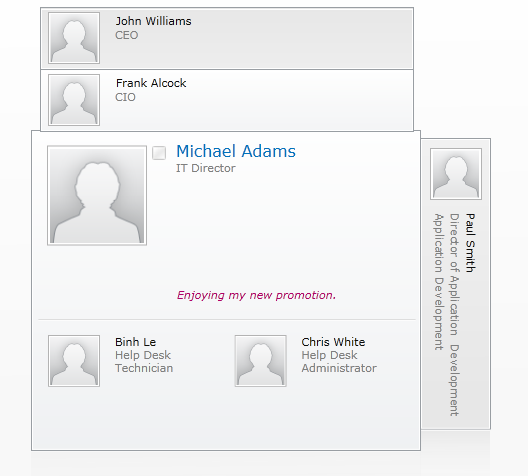Click Frank Alcock's profile picture
Image resolution: width=528 pixels, height=476 pixels.
(x=74, y=100)
